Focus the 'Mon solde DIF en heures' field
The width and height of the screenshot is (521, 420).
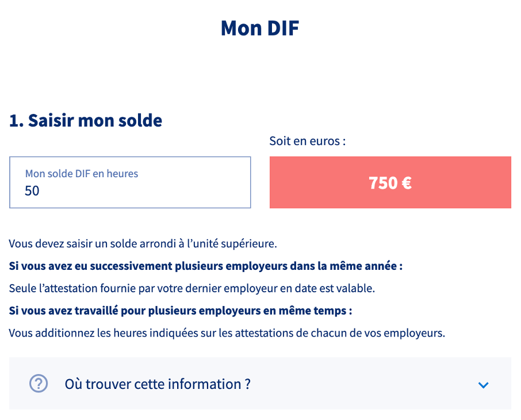pos(130,182)
